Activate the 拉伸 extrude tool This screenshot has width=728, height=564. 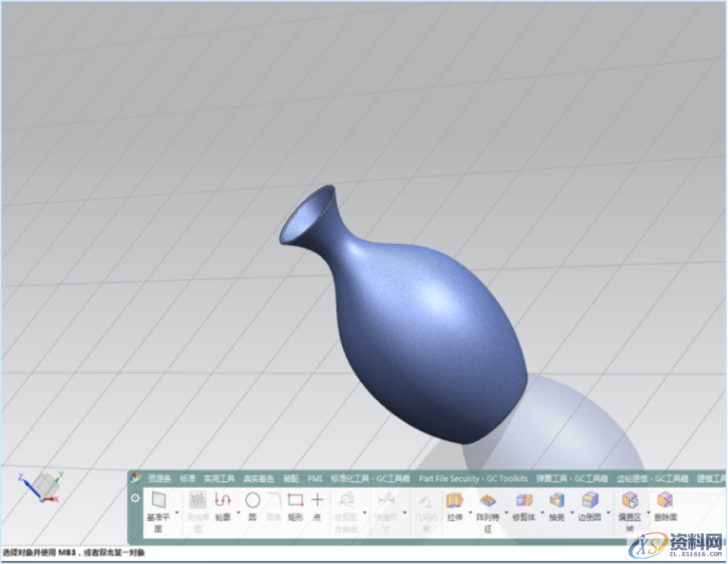tap(454, 501)
